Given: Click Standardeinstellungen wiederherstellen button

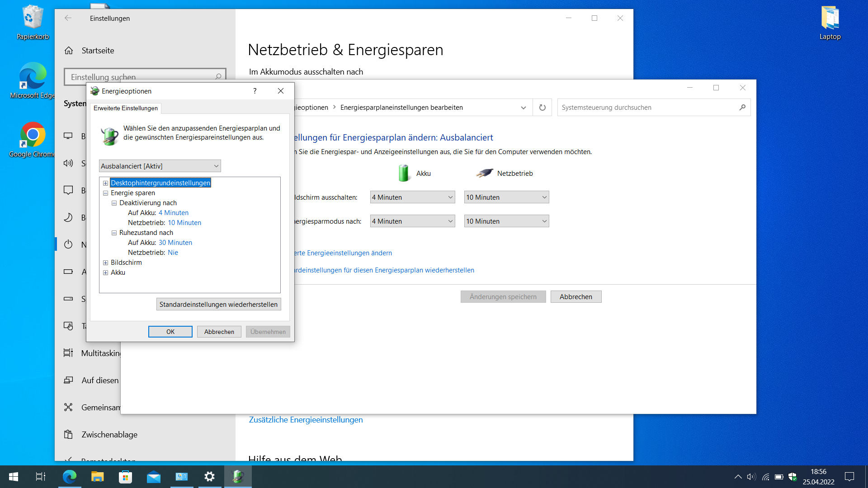Looking at the screenshot, I should [x=218, y=304].
